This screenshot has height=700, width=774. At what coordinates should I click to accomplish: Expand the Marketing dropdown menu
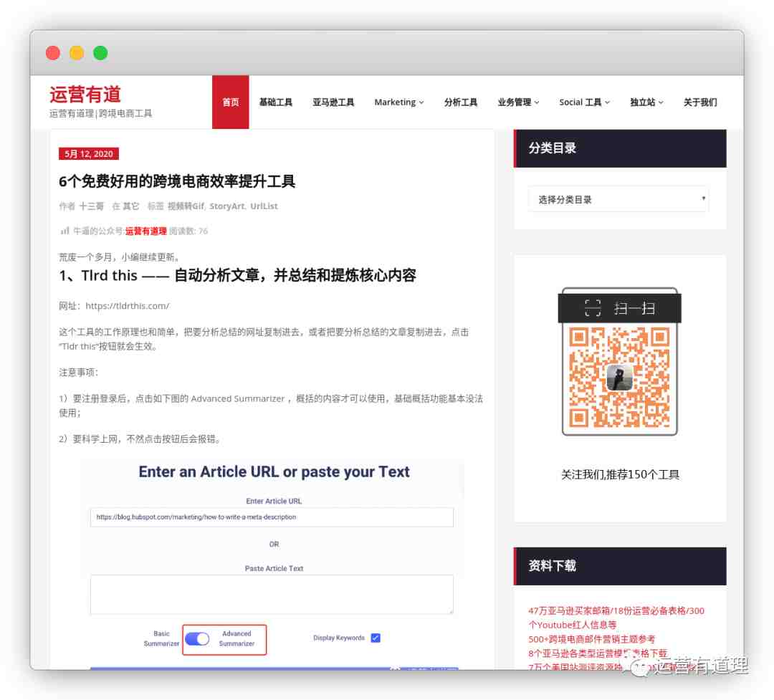pos(399,102)
